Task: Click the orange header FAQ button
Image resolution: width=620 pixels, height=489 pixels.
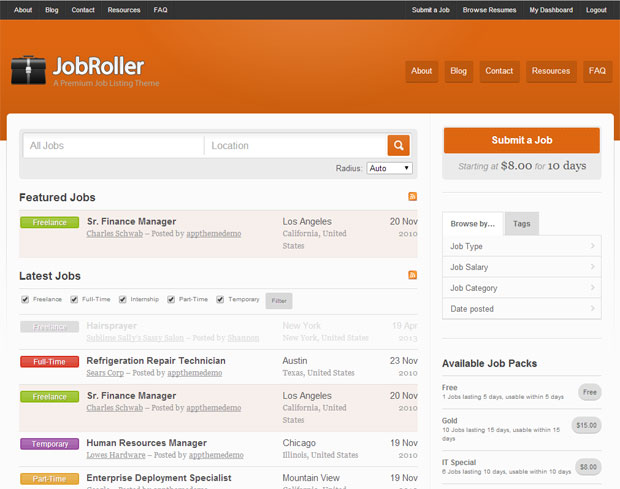Action: [597, 71]
